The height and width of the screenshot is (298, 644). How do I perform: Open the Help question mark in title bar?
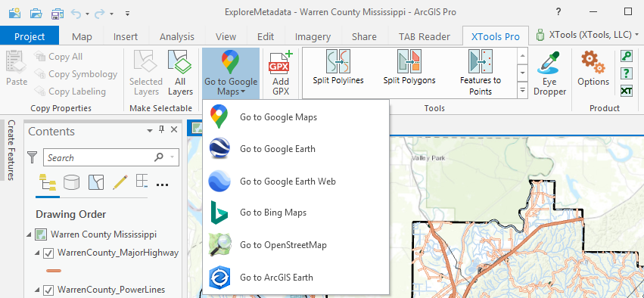(x=558, y=12)
